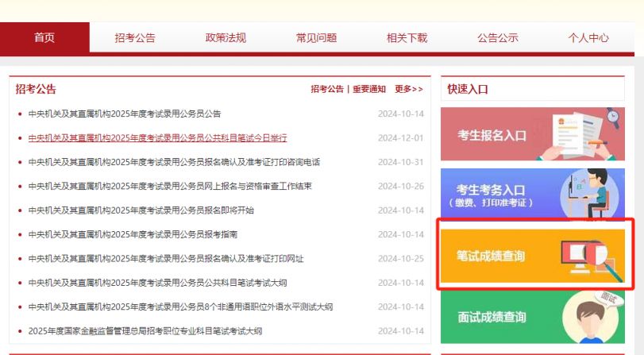Open the 国家金融监督管理总局 exam outline link
Image resolution: width=644 pixels, height=355 pixels.
(x=145, y=331)
